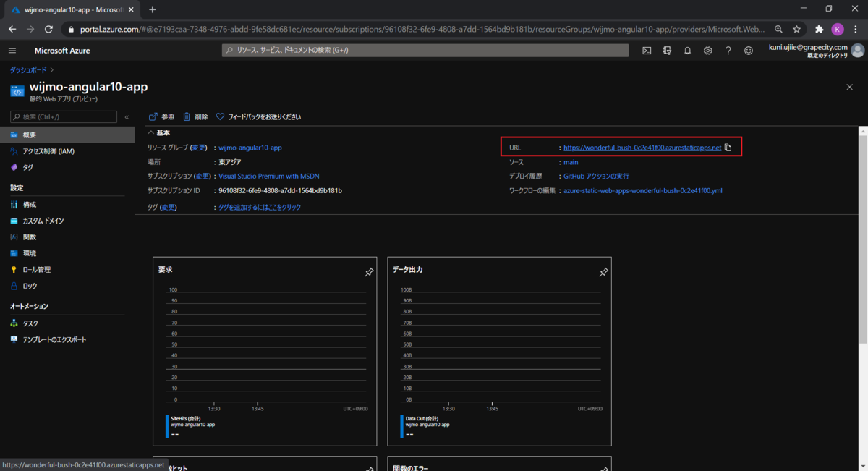Open Chrome three-dot menu
This screenshot has height=471, width=868.
pos(856,30)
